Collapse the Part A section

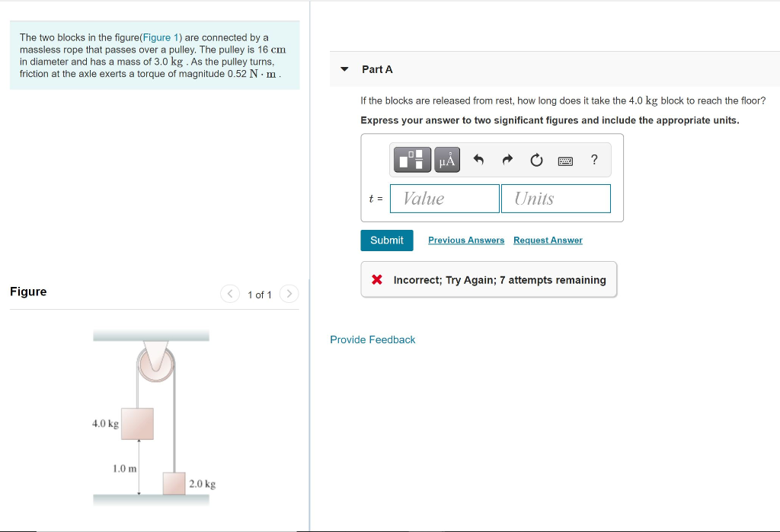[345, 68]
